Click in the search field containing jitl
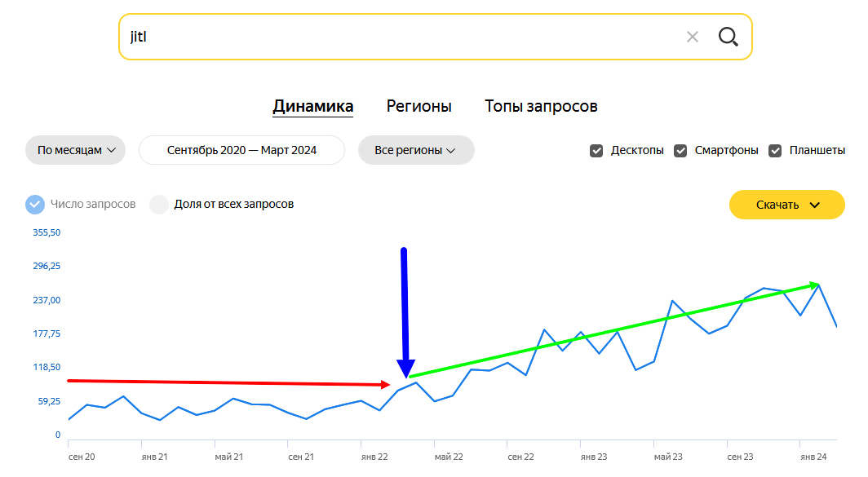The height and width of the screenshot is (477, 868). click(x=392, y=37)
